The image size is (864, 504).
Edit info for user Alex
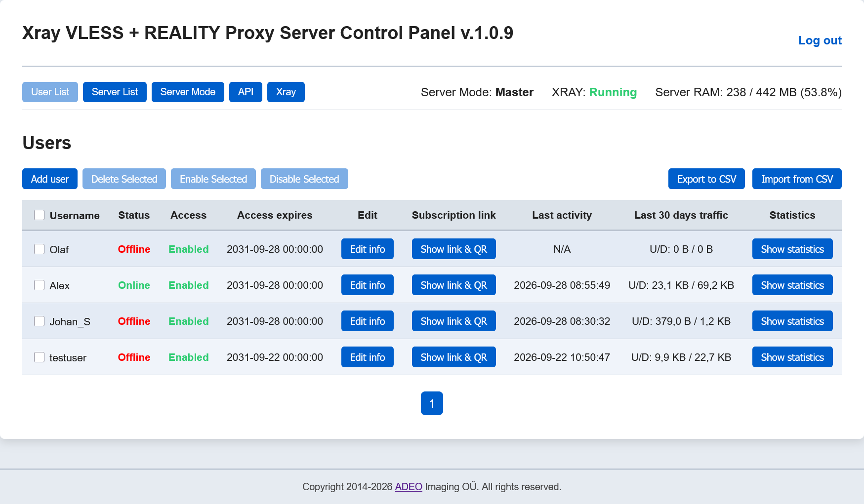pos(368,285)
